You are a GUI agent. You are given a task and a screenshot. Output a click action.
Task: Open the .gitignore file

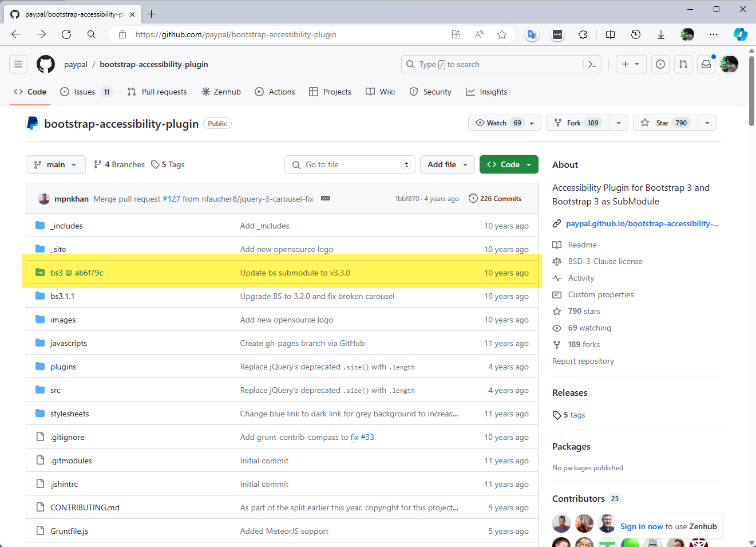point(67,437)
